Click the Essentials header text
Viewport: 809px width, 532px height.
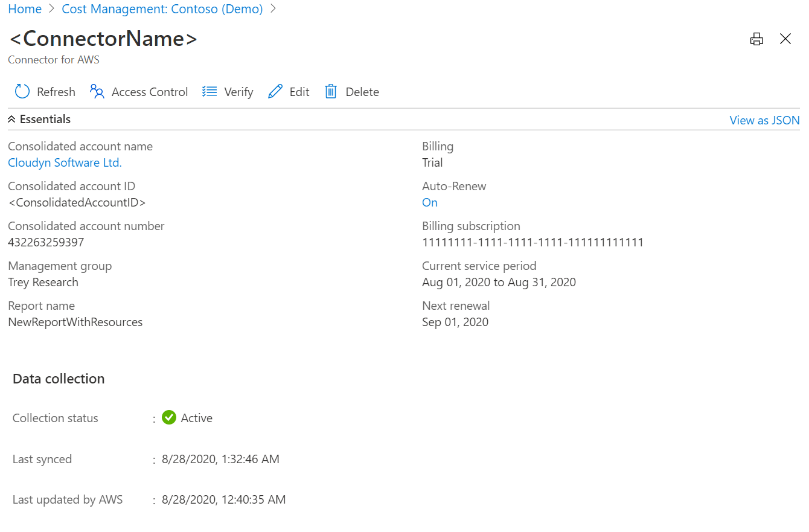(x=45, y=119)
